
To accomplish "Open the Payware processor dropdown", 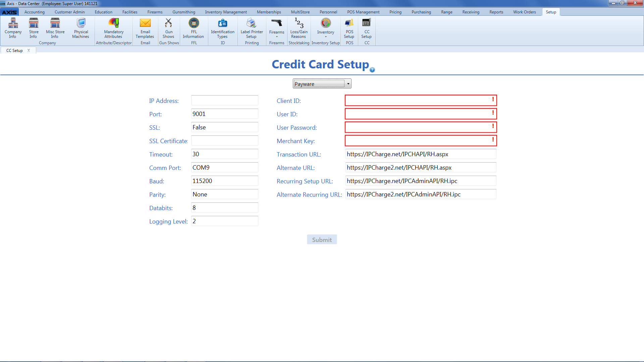I will 322,83.
